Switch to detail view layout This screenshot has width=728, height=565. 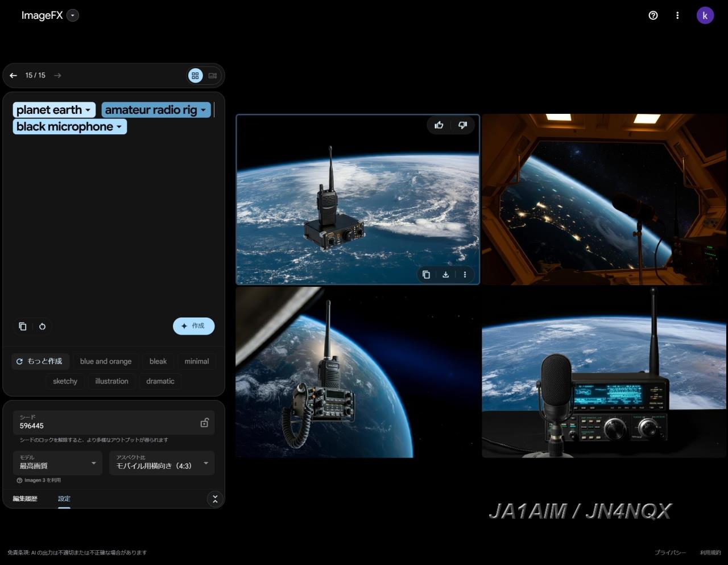(x=213, y=76)
